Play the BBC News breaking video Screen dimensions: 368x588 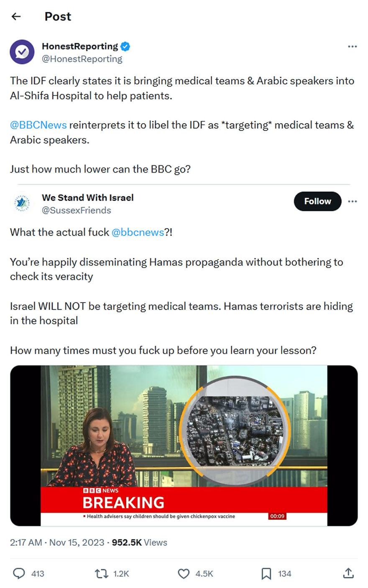click(184, 445)
